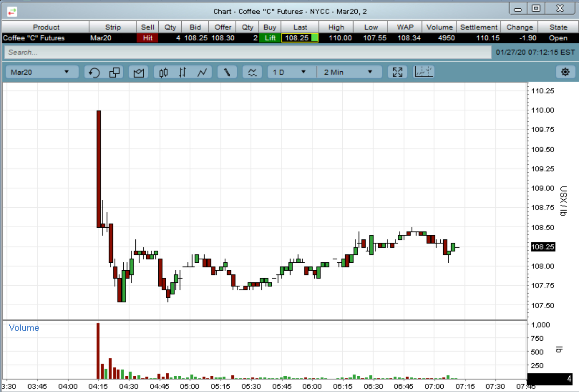579x392 pixels.
Task: Click the offer price 108.30 cell
Action: pyautogui.click(x=223, y=38)
